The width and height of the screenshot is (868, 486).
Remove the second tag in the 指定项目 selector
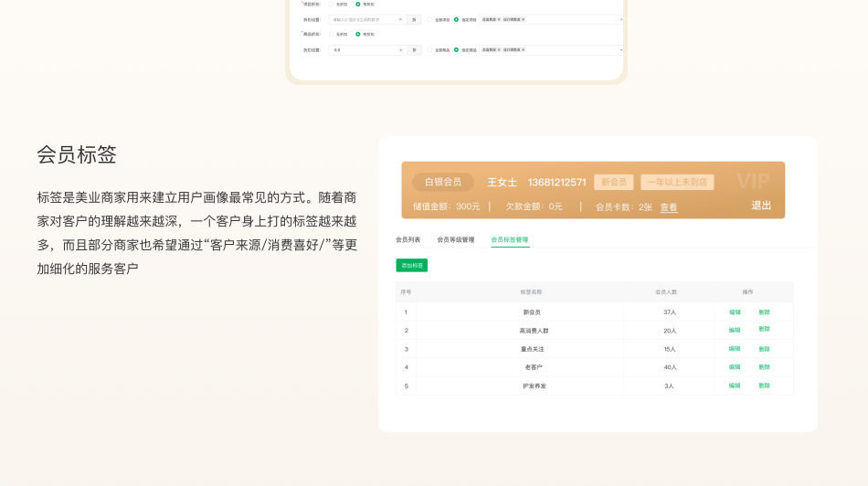point(523,19)
